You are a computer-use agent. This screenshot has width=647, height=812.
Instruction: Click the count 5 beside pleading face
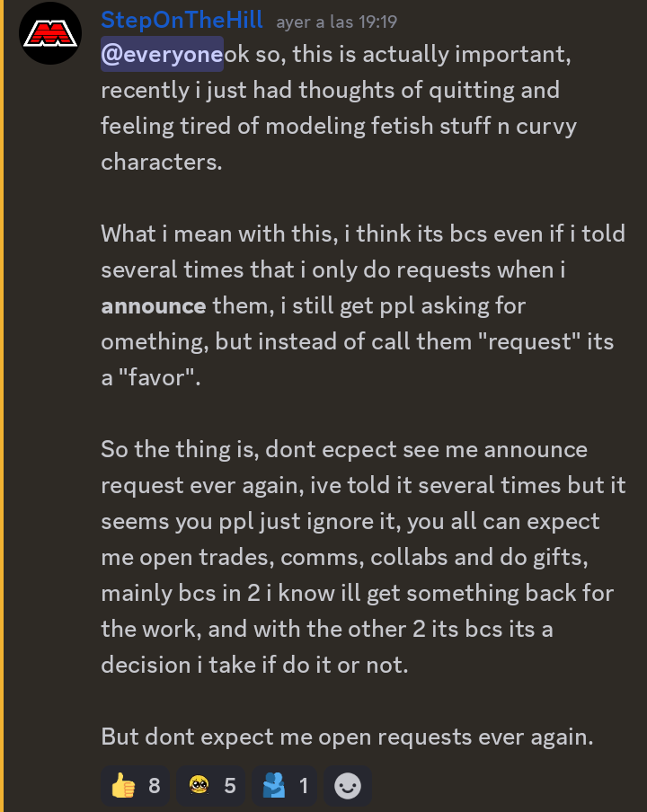230,786
